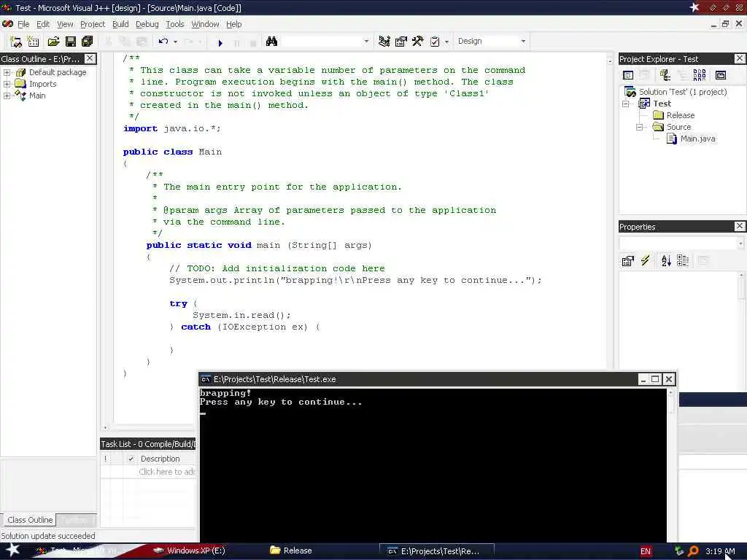The width and height of the screenshot is (747, 560).
Task: Click the Add Item toolbar icon
Action: [x=34, y=42]
